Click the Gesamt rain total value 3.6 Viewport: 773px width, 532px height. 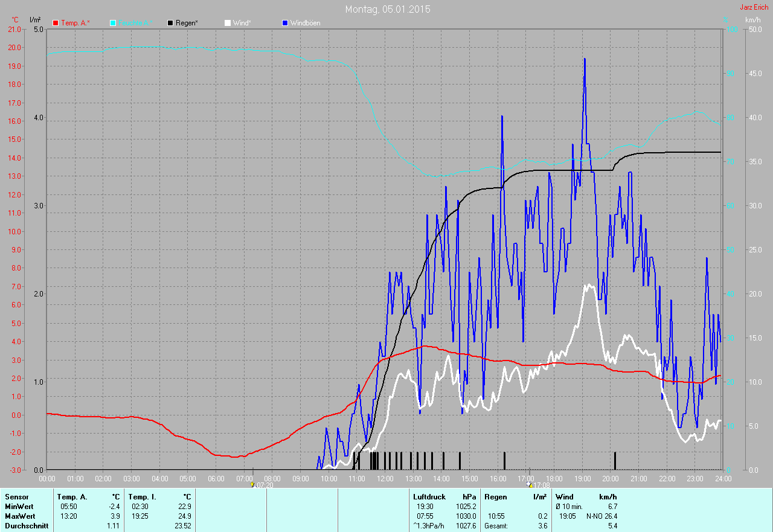click(x=542, y=526)
